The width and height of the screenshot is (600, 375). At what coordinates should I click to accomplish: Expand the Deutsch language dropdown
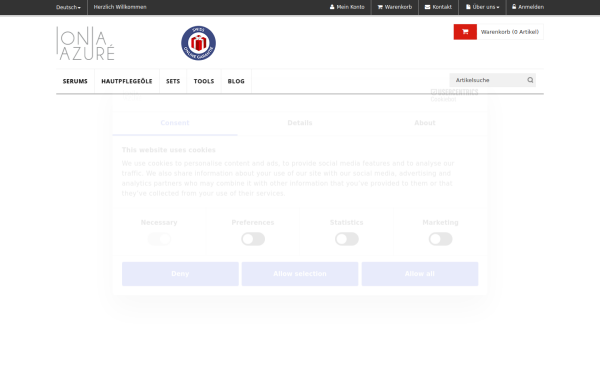pos(68,7)
